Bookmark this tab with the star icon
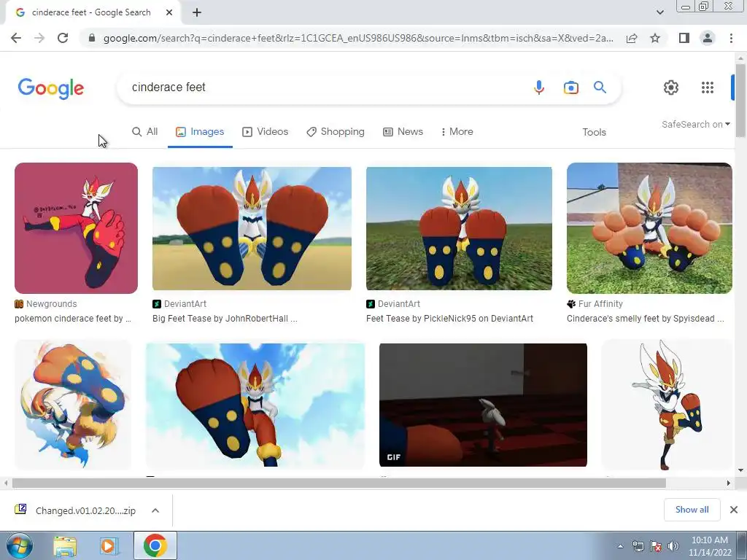 (655, 38)
